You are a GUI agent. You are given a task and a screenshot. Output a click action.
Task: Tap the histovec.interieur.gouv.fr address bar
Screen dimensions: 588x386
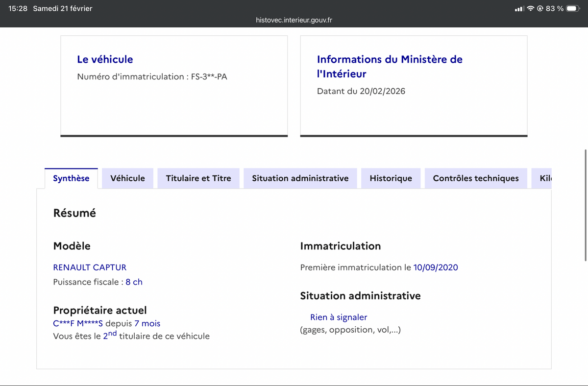(x=294, y=20)
